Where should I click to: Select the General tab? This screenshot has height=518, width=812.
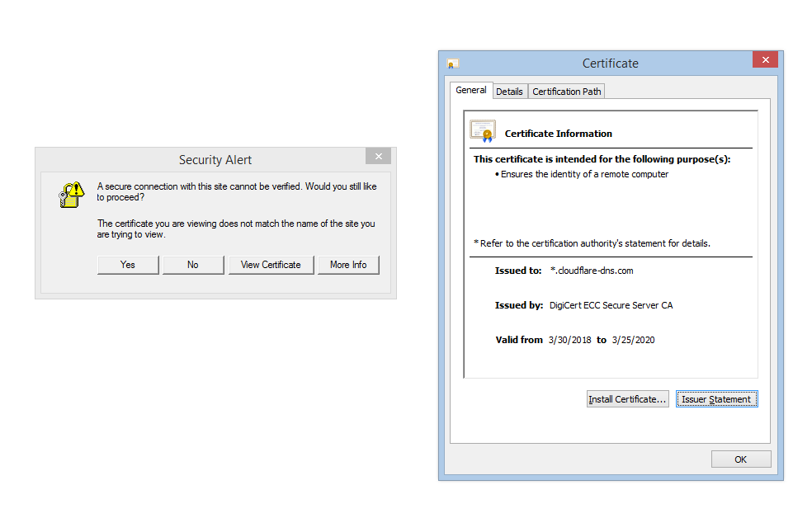[471, 90]
